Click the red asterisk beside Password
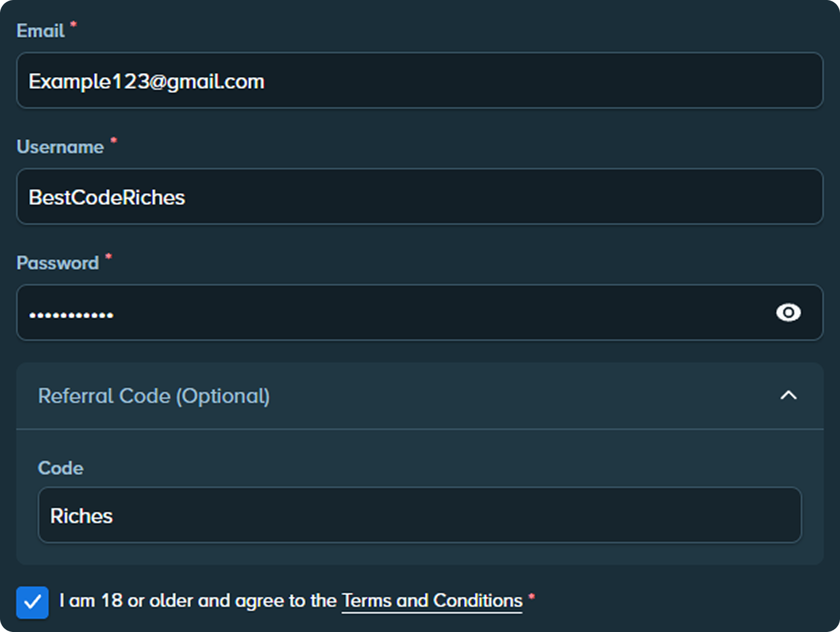The image size is (840, 632). [x=108, y=257]
